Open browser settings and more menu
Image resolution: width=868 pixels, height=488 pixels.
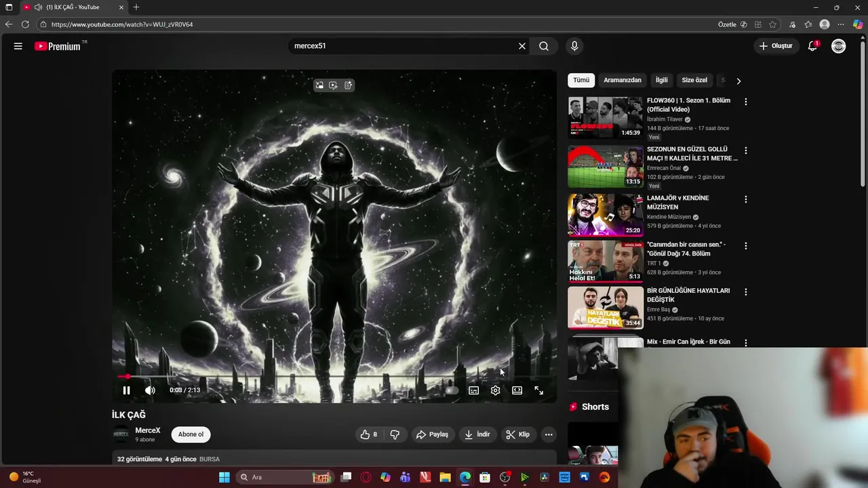point(841,24)
